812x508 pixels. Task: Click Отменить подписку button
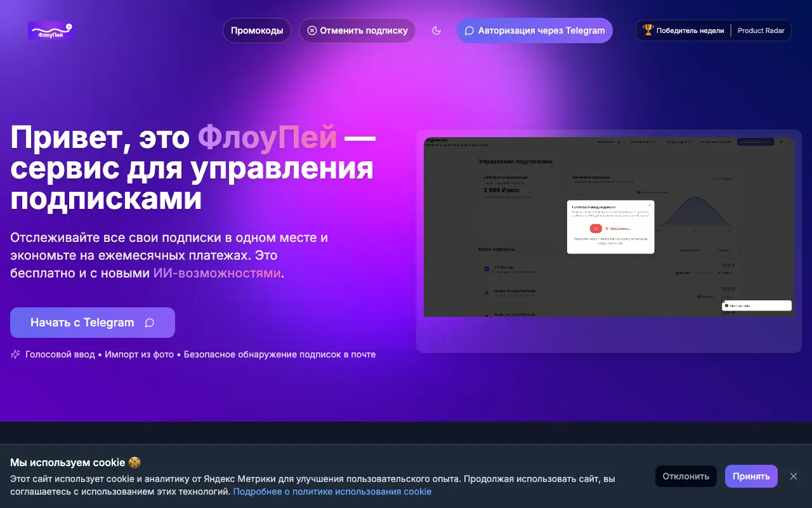[357, 30]
